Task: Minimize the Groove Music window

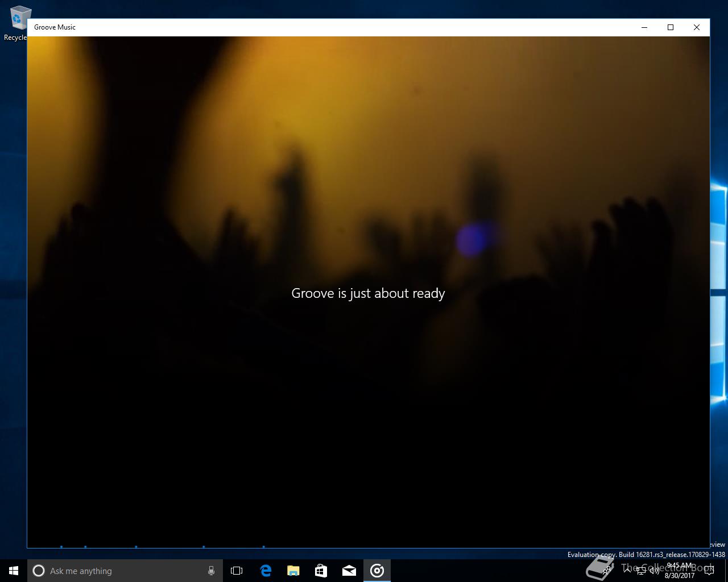Action: pyautogui.click(x=644, y=27)
